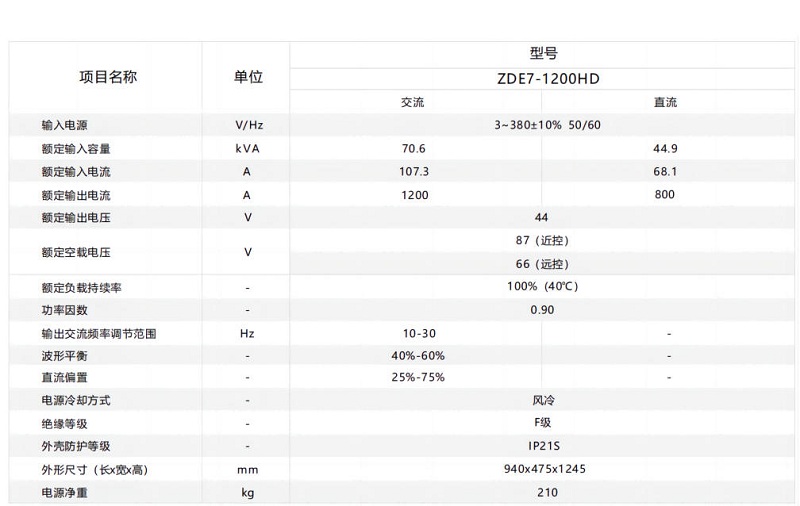Select the 直流 sub-column header
The height and width of the screenshot is (506, 800).
click(x=665, y=103)
